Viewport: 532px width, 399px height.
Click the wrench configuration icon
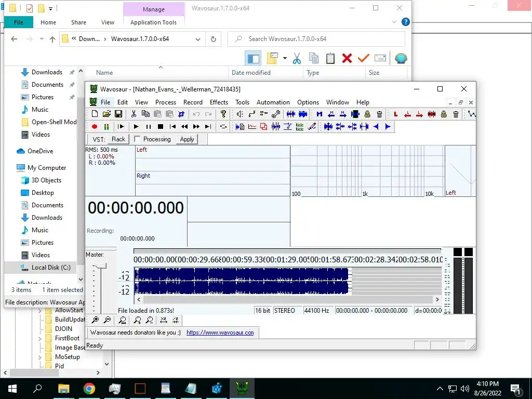coord(276,114)
